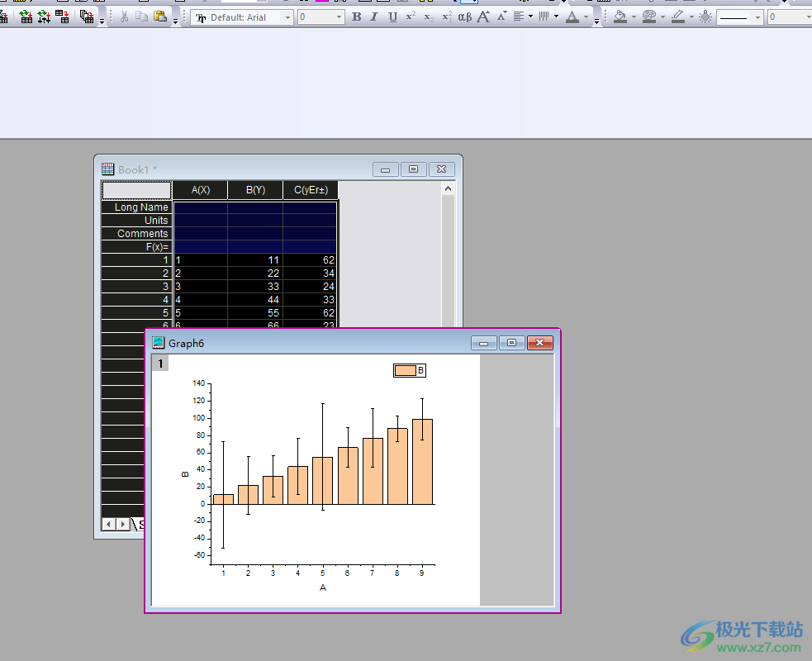Image resolution: width=812 pixels, height=661 pixels.
Task: Minimize the Book1 window
Action: [385, 169]
